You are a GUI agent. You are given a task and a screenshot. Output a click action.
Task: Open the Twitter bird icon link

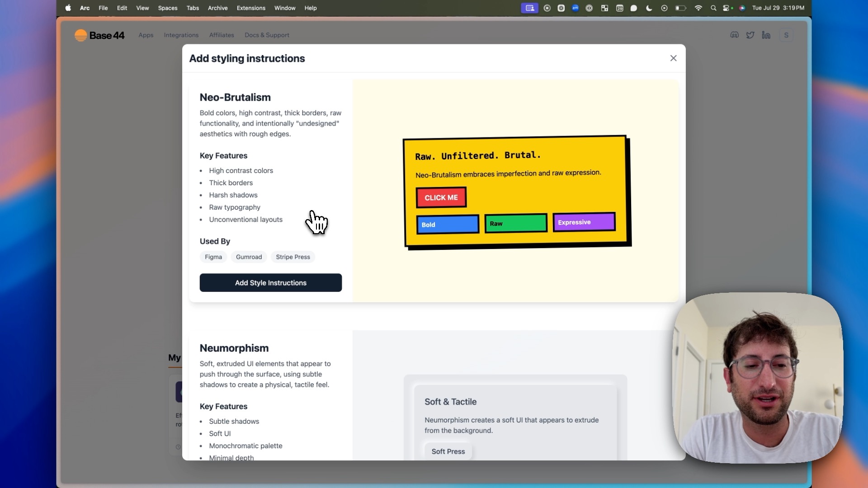point(750,35)
